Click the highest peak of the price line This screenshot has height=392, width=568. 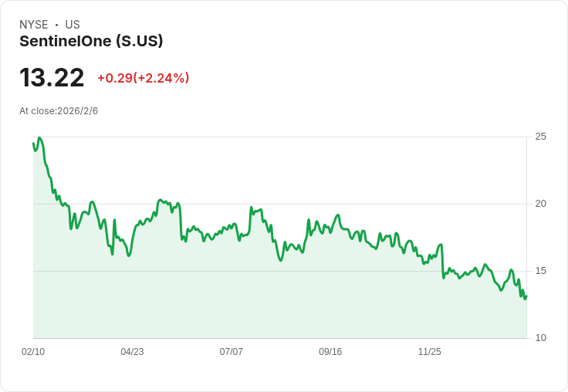coord(39,138)
